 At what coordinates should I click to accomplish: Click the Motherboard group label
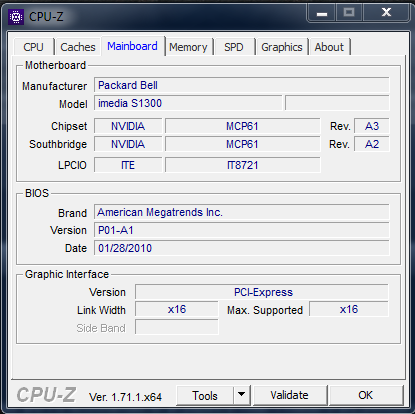[x=55, y=65]
